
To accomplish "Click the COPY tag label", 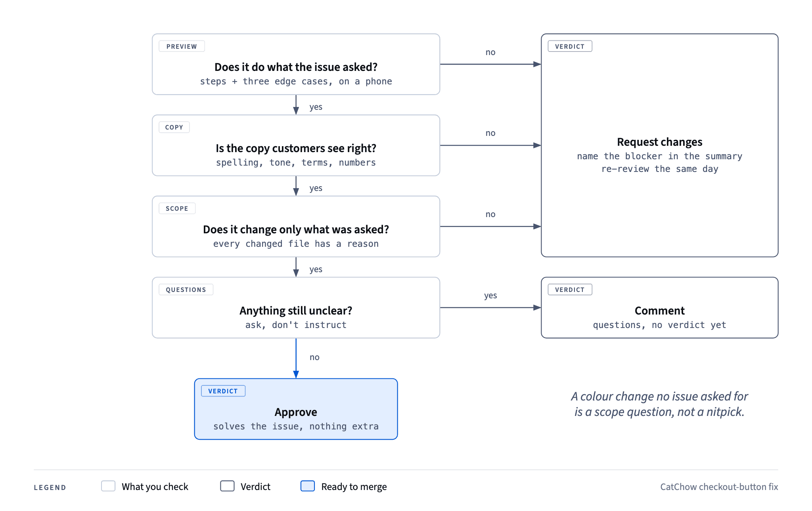I will [x=174, y=127].
